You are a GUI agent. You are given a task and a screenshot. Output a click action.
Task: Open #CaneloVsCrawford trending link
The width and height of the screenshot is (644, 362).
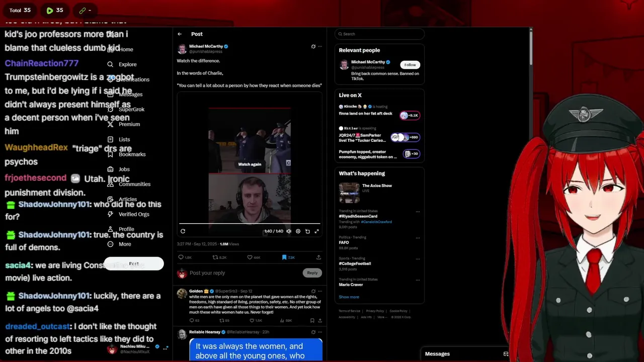coord(376,222)
